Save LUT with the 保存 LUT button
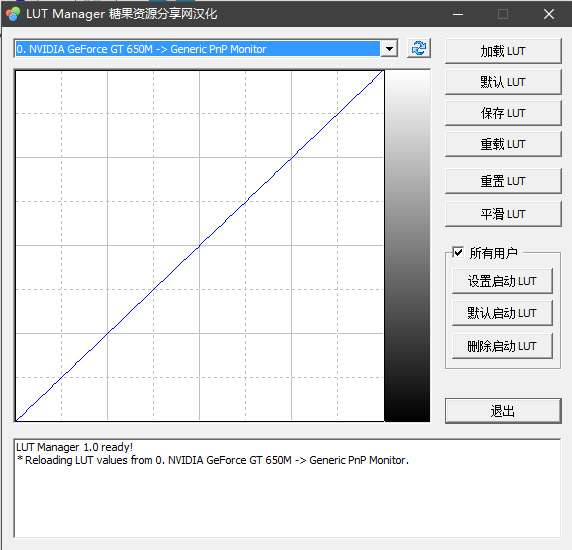The width and height of the screenshot is (572, 550). pyautogui.click(x=503, y=113)
